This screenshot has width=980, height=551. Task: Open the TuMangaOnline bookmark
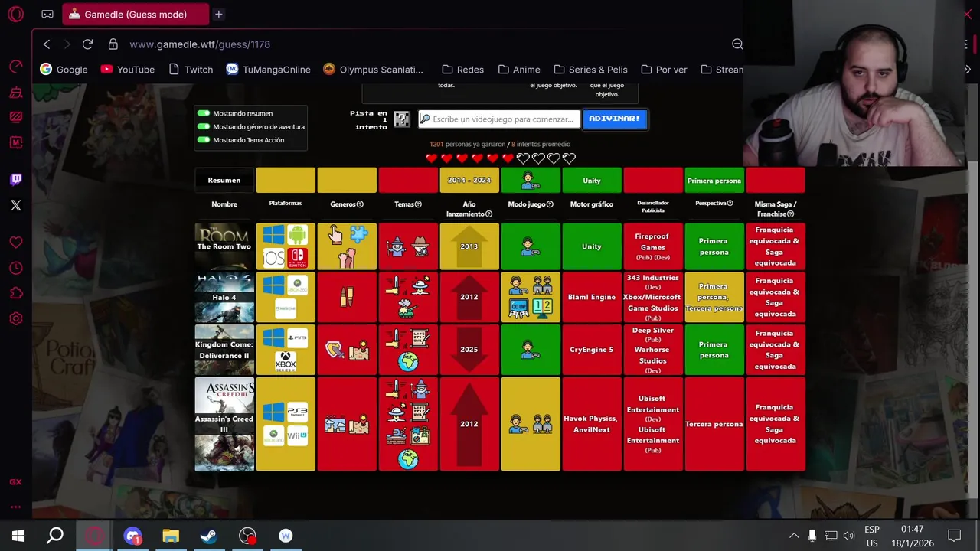[x=268, y=70]
